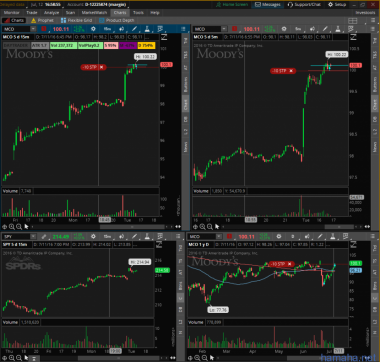
Task: Toggle the T&S side panel of MCO 5m chart
Action: 375,54
